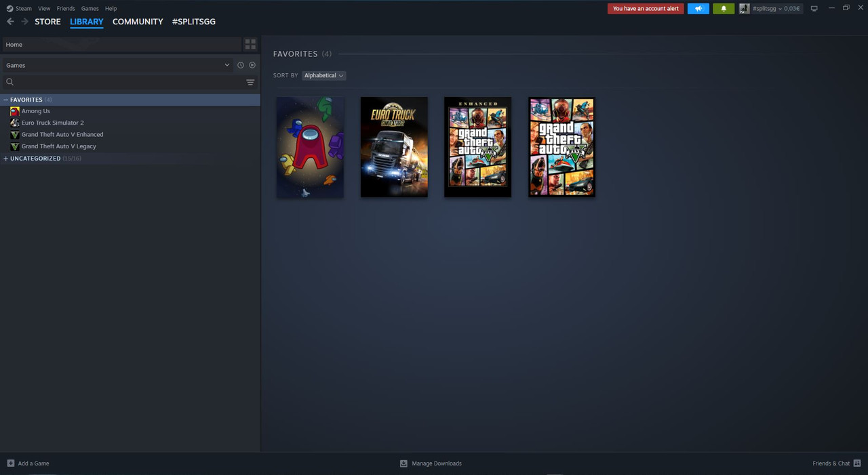The height and width of the screenshot is (475, 868).
Task: Open the Friends menu
Action: tap(66, 9)
